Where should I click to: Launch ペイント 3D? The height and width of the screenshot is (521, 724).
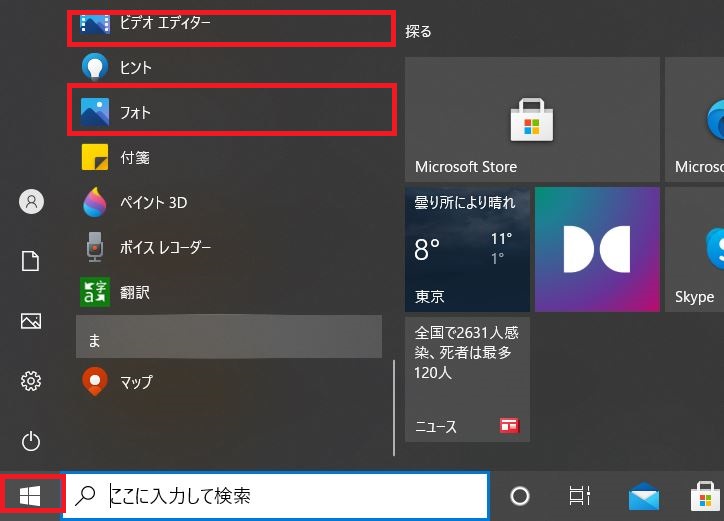(229, 202)
